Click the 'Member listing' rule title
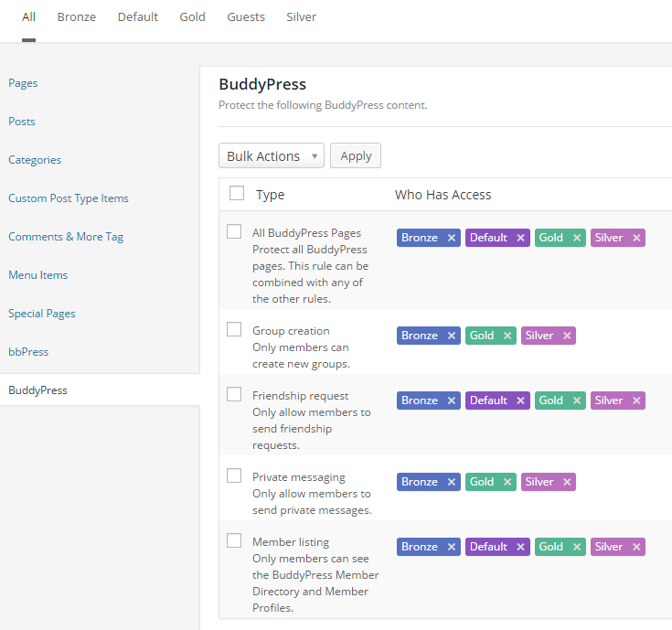The image size is (672, 630). point(291,542)
